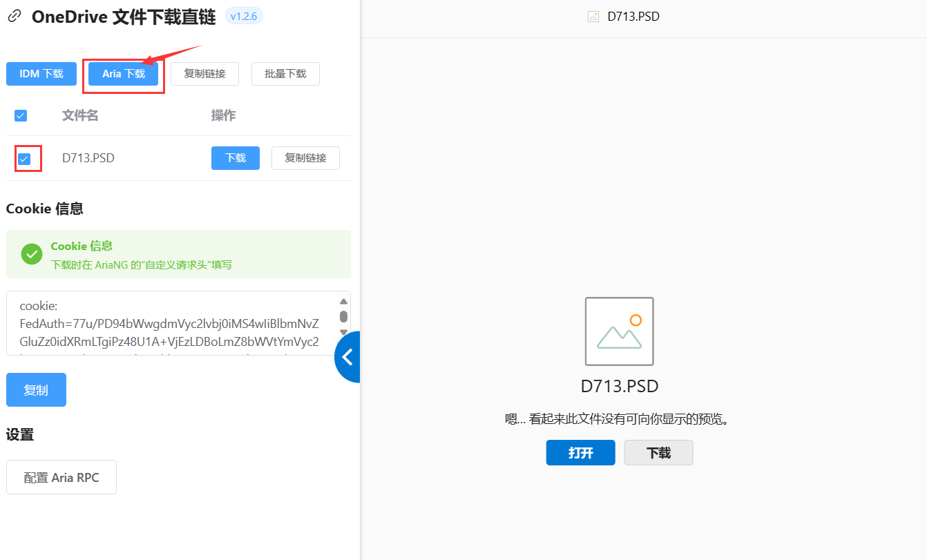Collapse side panel with blue chevron button
The image size is (927, 560).
(x=348, y=357)
